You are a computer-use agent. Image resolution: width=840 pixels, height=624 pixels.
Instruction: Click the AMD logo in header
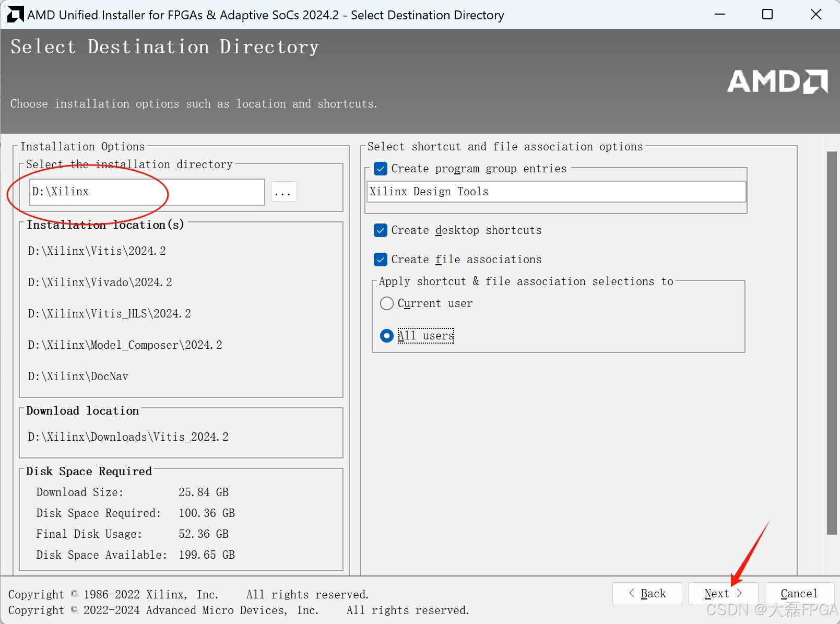click(777, 81)
